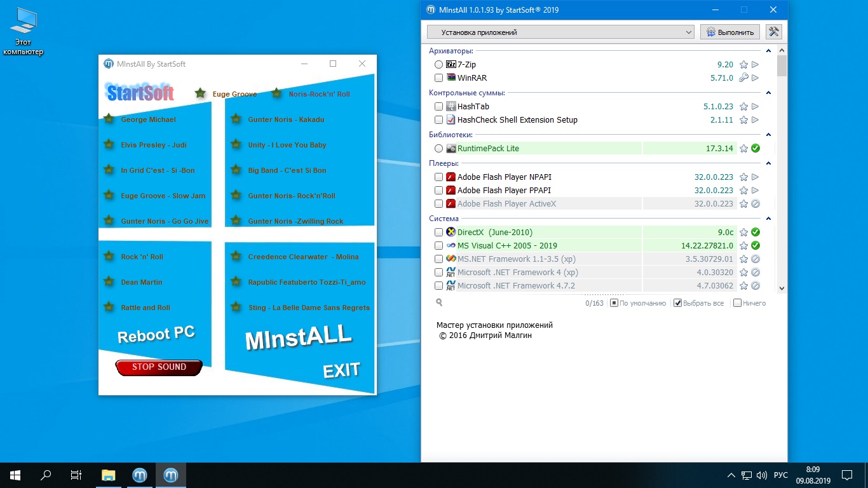Screen dimensions: 868x488
Task: Toggle the По умолчанию checkbox
Action: [x=614, y=303]
